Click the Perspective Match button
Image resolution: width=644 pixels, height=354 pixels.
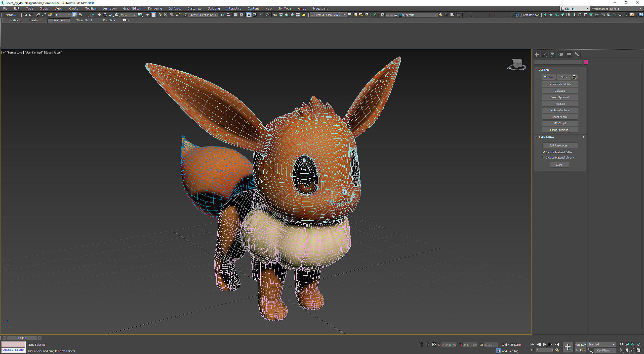560,84
